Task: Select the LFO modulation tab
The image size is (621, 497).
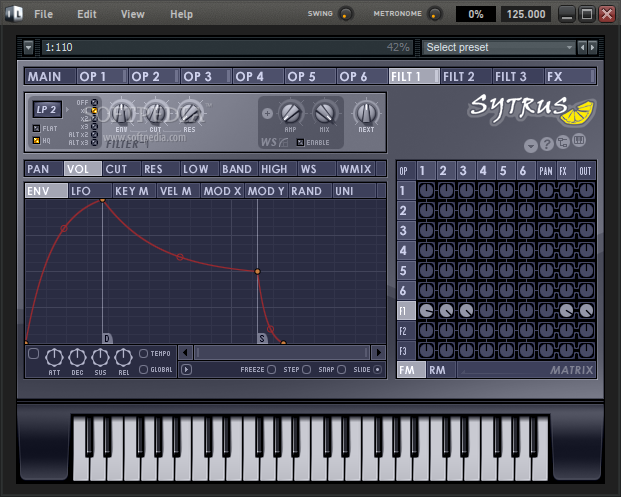Action: [90, 191]
